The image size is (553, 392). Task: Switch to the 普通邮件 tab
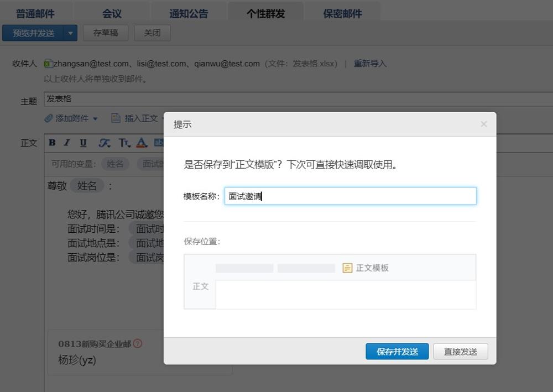tap(35, 14)
